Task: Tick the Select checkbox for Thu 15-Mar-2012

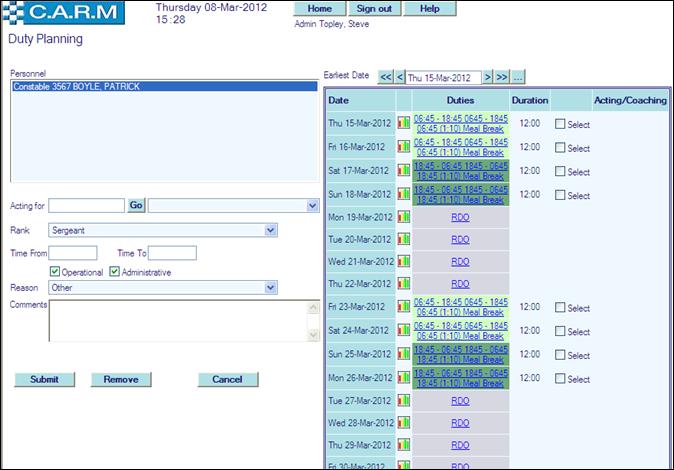Action: coord(560,124)
